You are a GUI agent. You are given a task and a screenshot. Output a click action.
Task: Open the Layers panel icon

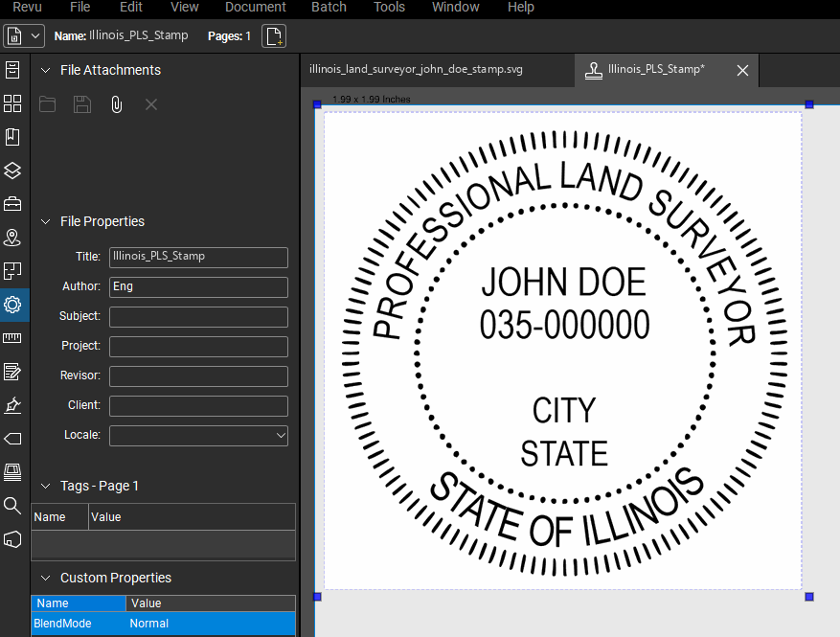tap(12, 171)
